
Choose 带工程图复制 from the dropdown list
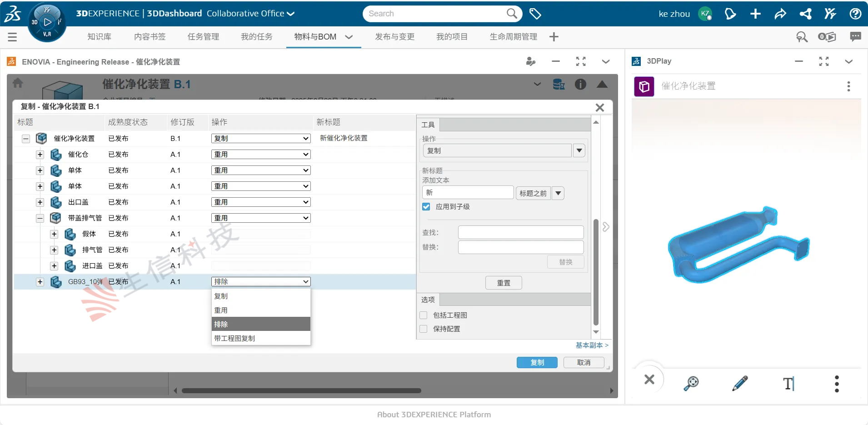pos(261,338)
